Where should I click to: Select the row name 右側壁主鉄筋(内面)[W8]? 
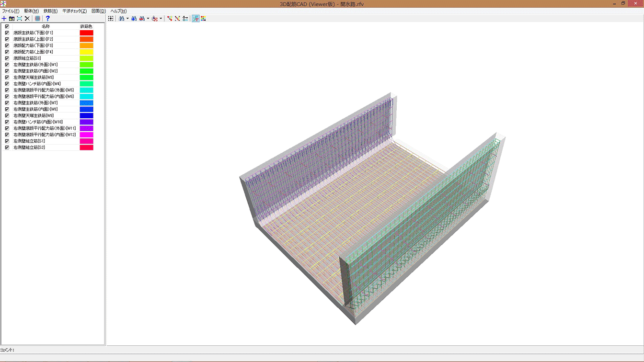pyautogui.click(x=35, y=109)
